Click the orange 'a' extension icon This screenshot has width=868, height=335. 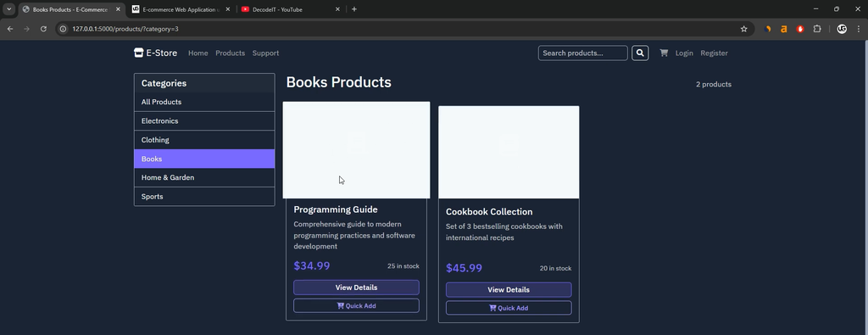tap(784, 29)
